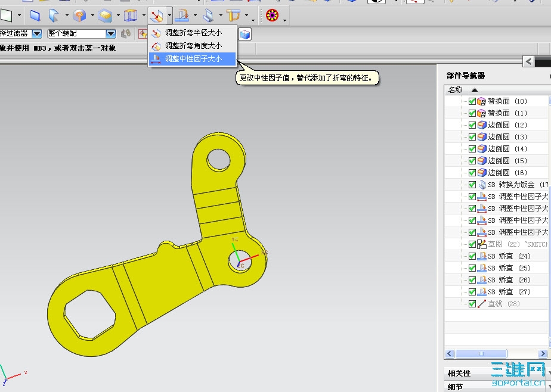The image size is (551, 392).
Task: Select the Contour Flange bent-strip icon
Action: tap(54, 15)
